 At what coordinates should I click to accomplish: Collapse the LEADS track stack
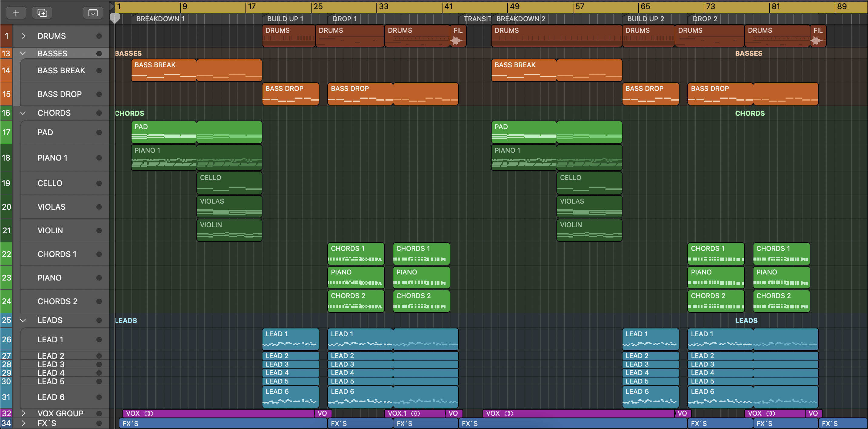(23, 320)
